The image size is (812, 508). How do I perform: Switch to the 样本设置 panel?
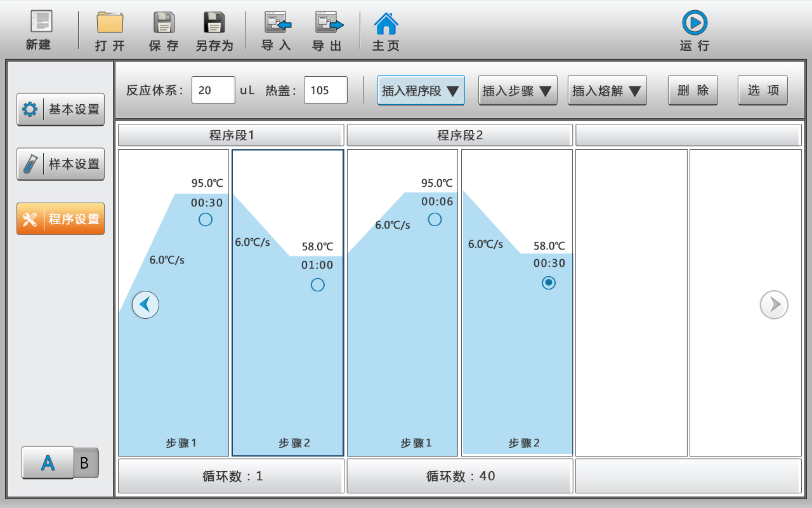tap(60, 164)
